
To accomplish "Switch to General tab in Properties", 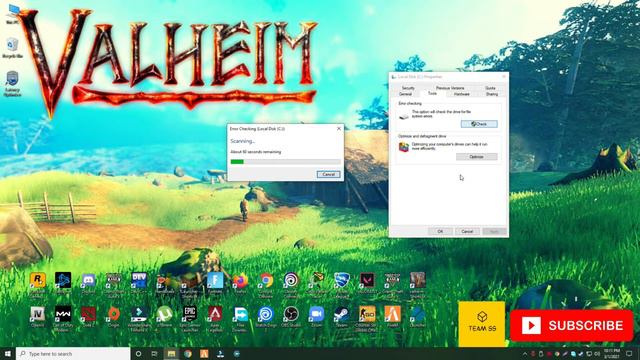I will tap(405, 94).
